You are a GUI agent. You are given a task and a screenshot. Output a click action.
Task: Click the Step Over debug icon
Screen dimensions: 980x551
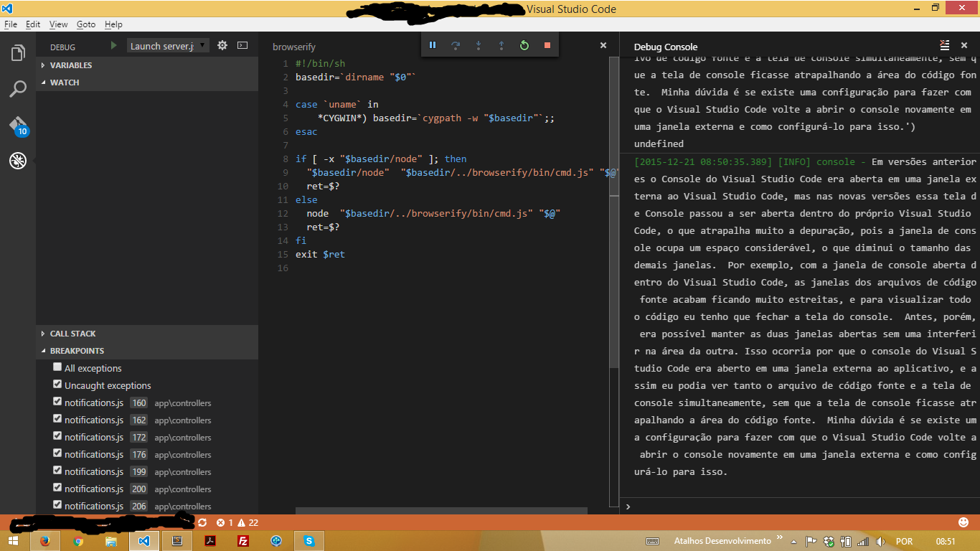point(456,45)
